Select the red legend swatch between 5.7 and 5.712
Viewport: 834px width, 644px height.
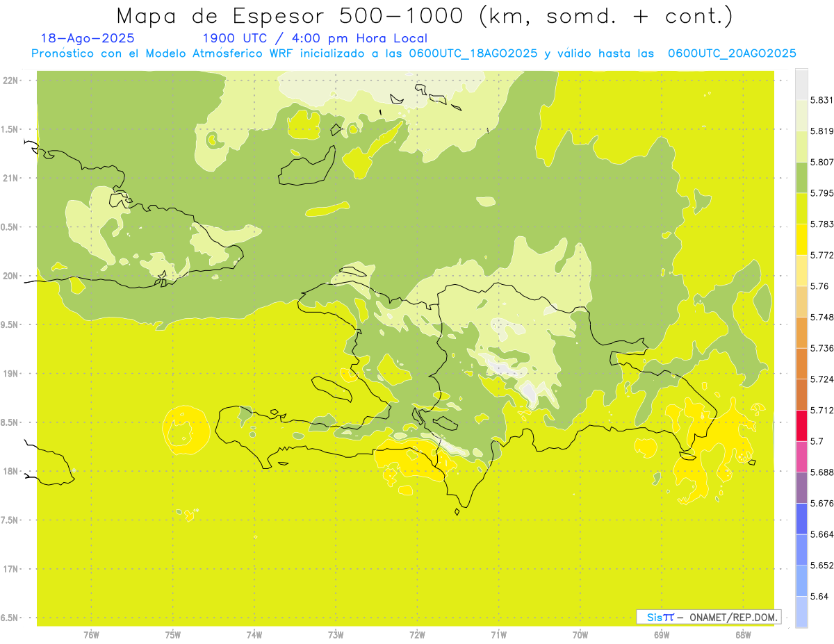(x=801, y=425)
